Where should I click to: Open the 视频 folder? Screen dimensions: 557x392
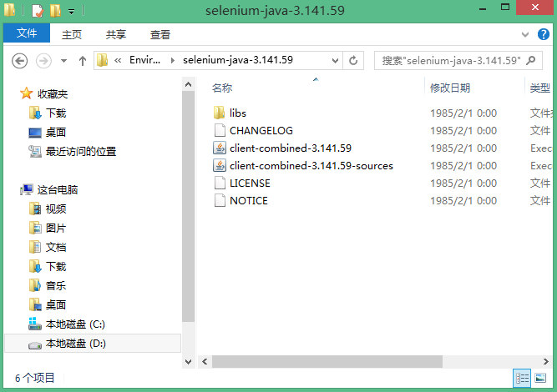[x=56, y=209]
